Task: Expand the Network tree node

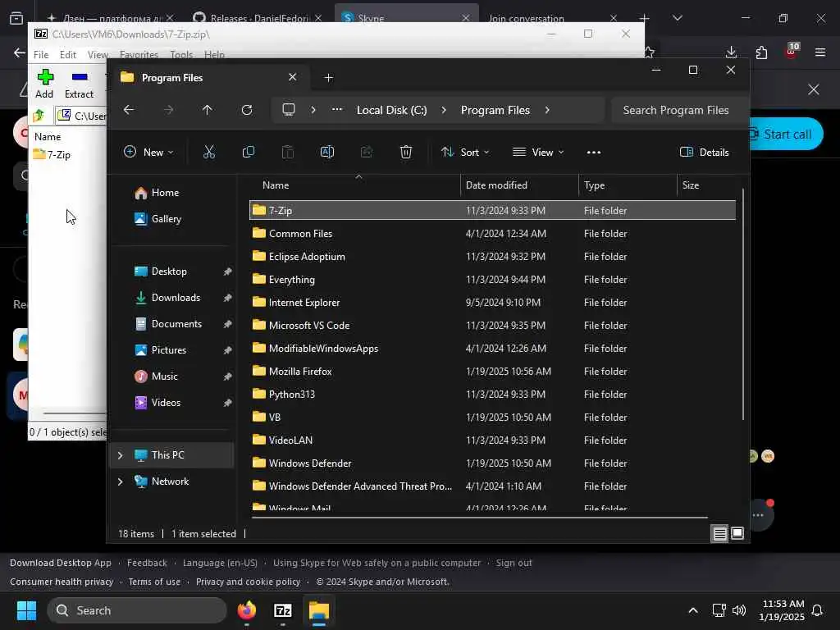Action: (120, 481)
